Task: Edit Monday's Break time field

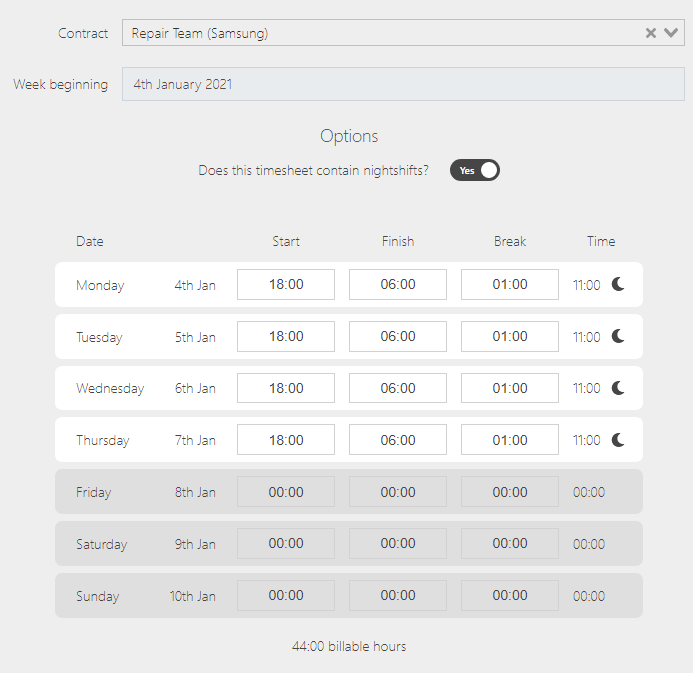Action: click(x=510, y=284)
